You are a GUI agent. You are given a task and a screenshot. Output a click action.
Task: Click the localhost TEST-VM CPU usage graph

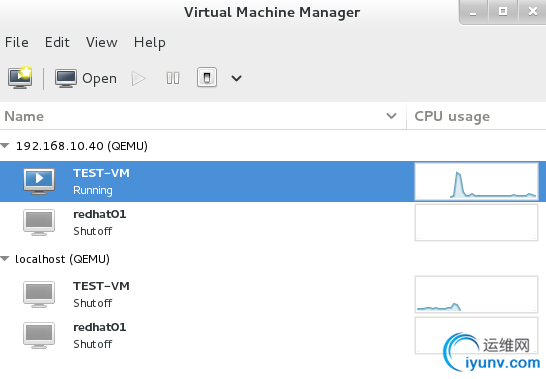pos(476,294)
